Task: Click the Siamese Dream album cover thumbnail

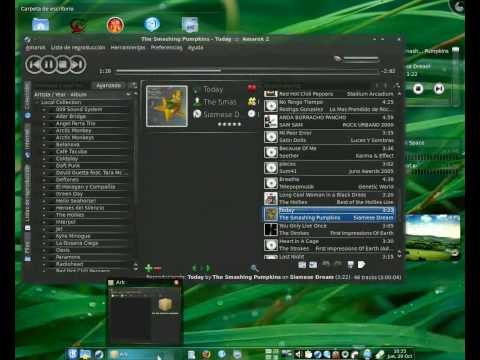Action: (167, 106)
